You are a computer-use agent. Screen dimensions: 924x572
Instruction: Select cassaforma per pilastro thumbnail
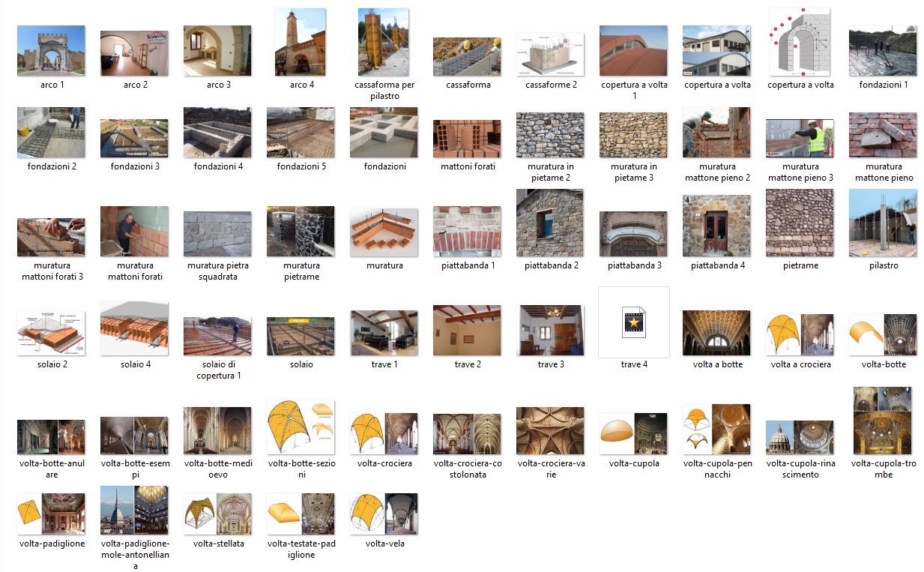(x=384, y=42)
